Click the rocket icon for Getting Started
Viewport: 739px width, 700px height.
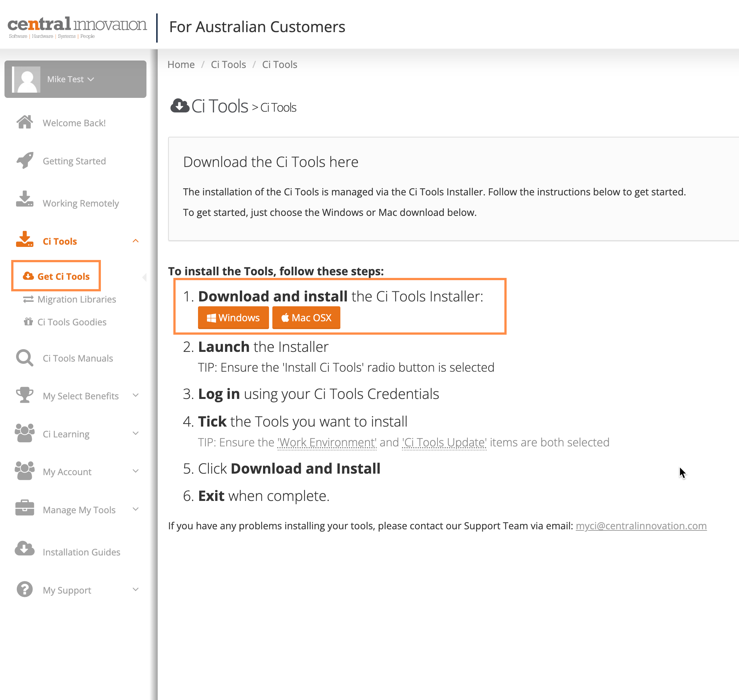25,161
